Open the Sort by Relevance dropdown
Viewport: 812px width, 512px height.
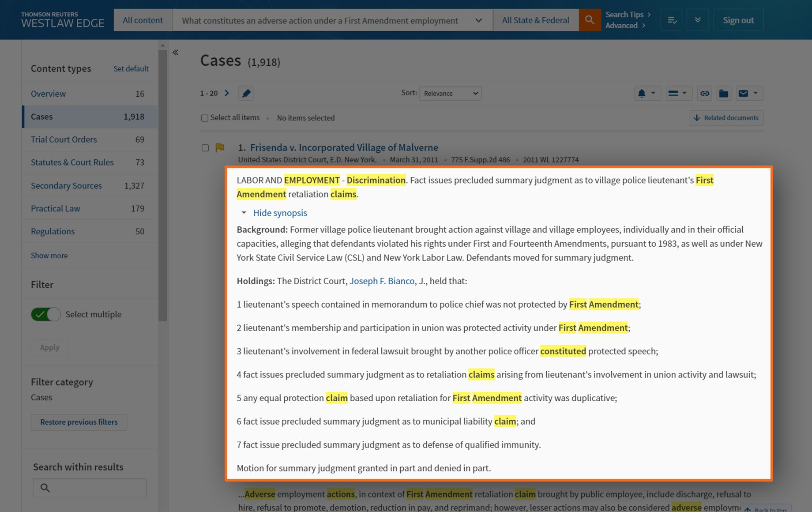[x=450, y=93]
